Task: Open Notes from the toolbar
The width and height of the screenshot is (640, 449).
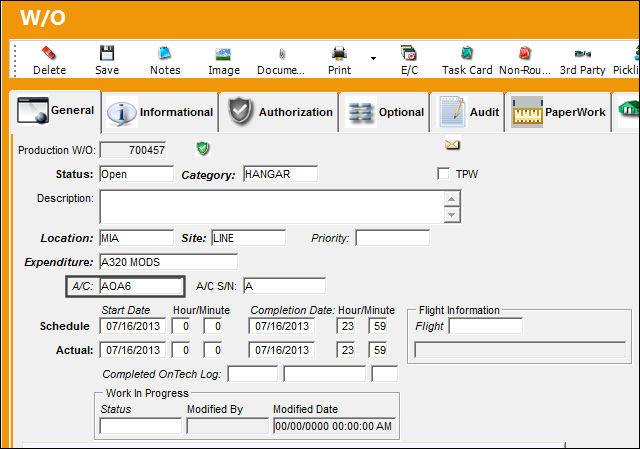Action: point(164,53)
